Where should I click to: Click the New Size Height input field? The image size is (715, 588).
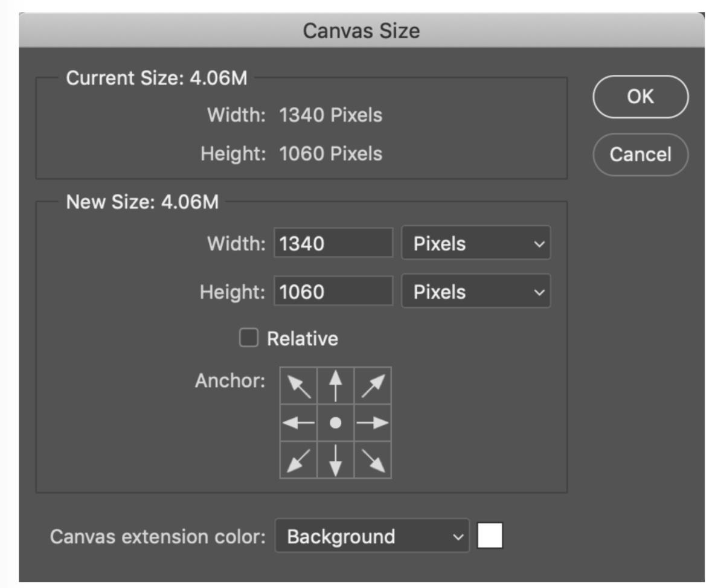333,292
